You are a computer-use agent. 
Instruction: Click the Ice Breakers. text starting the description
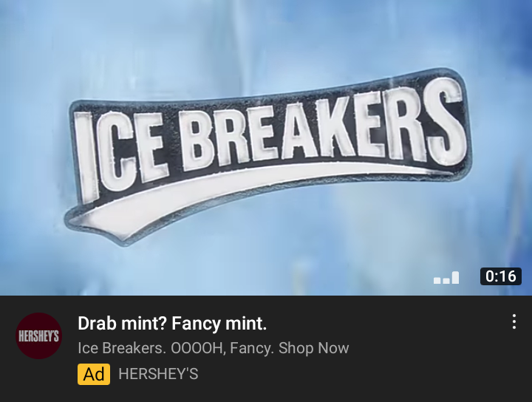tap(122, 348)
